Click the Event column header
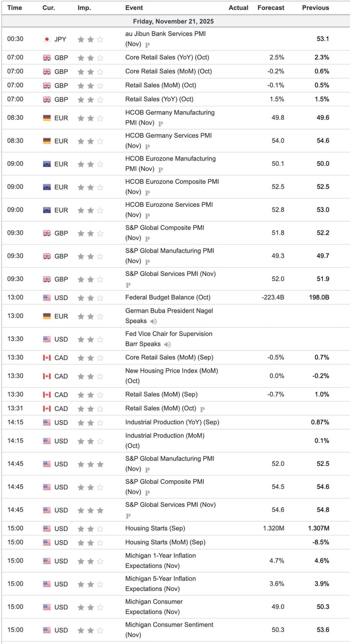This screenshot has width=350, height=644. tap(134, 7)
